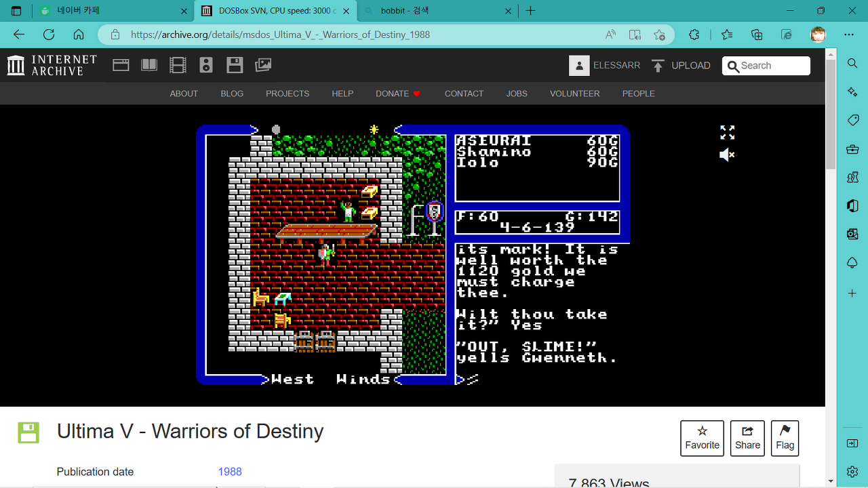Open browser Extensions puzzle icon
This screenshot has height=488, width=868.
coord(694,35)
